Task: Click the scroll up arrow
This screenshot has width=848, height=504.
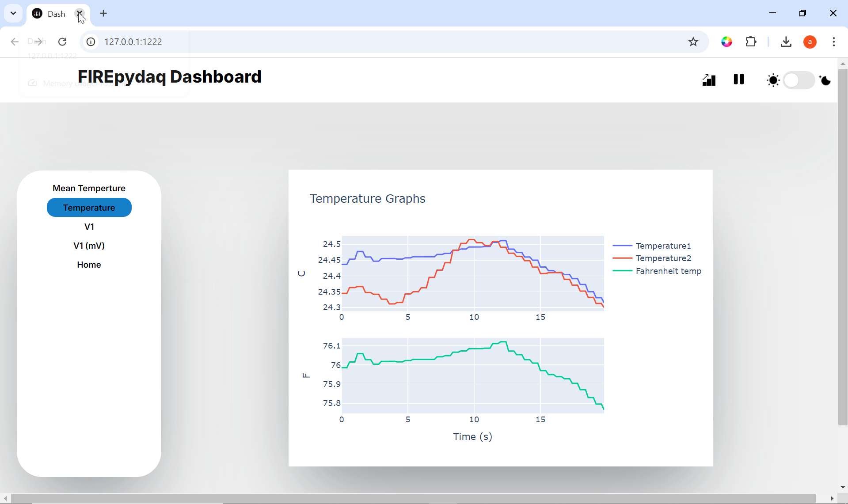Action: 843,64
